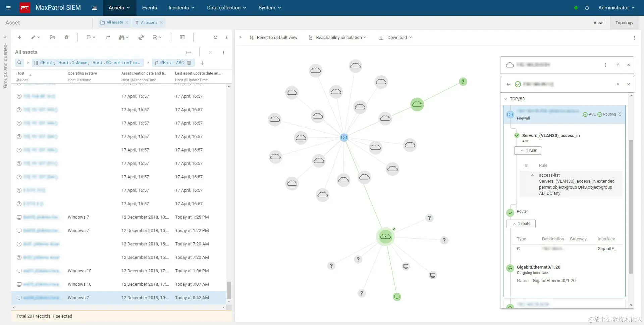
Task: Open the Incidents menu
Action: coord(181,8)
